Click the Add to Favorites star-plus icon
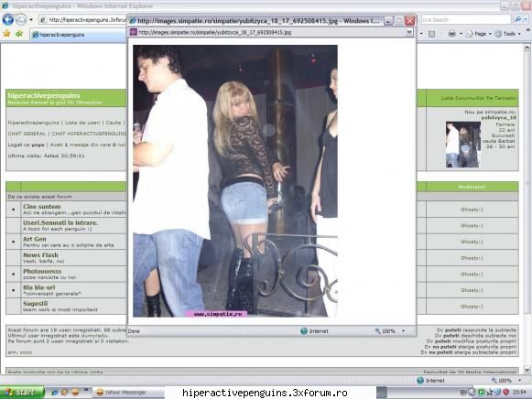This screenshot has height=399, width=532. coord(19,33)
